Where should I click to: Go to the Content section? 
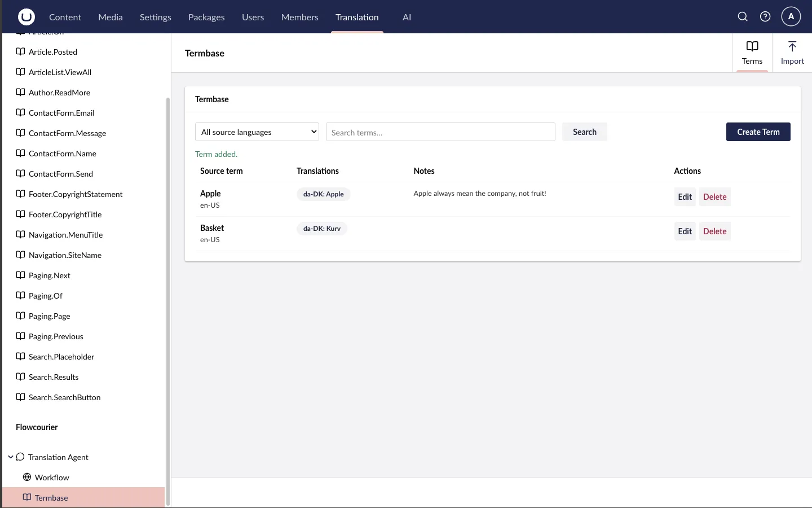click(65, 17)
